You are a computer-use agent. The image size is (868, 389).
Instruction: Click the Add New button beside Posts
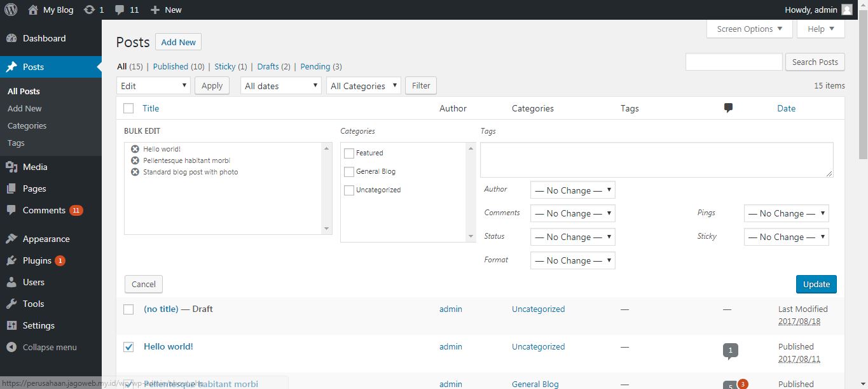click(x=178, y=42)
